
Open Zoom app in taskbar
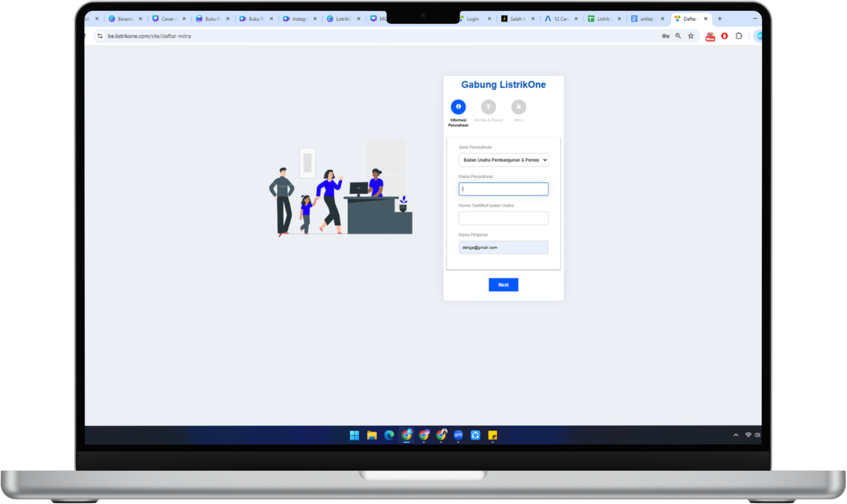coord(458,435)
